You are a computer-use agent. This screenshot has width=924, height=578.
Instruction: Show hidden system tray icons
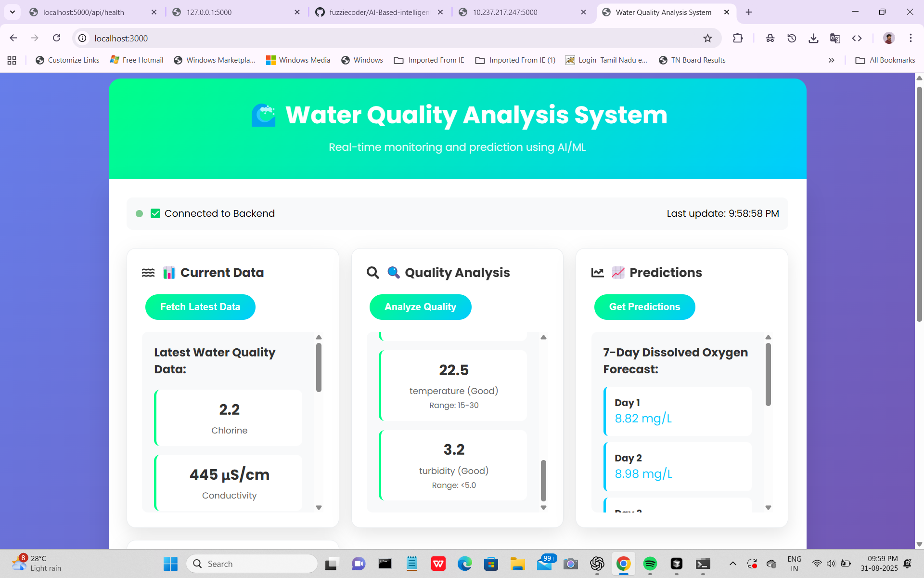732,564
